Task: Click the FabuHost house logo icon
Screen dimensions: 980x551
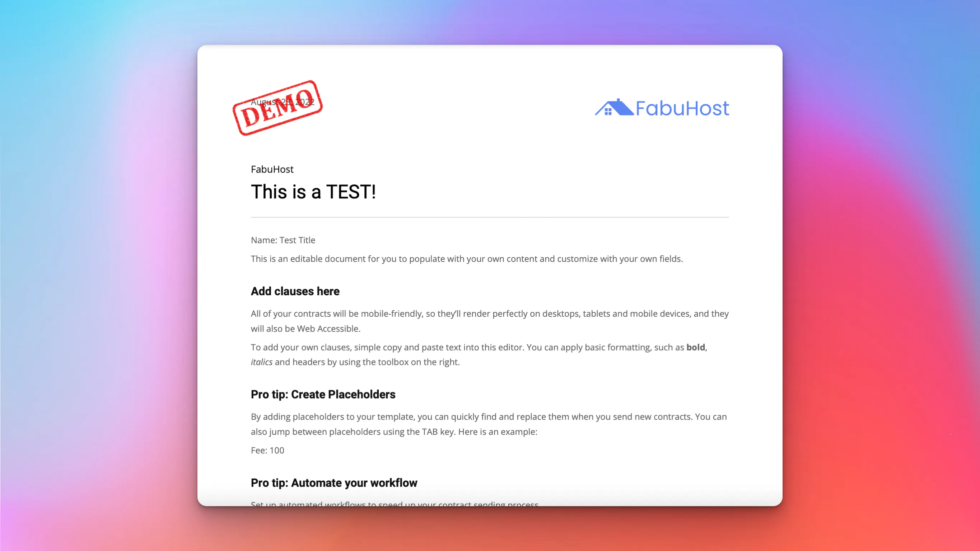Action: pyautogui.click(x=614, y=108)
